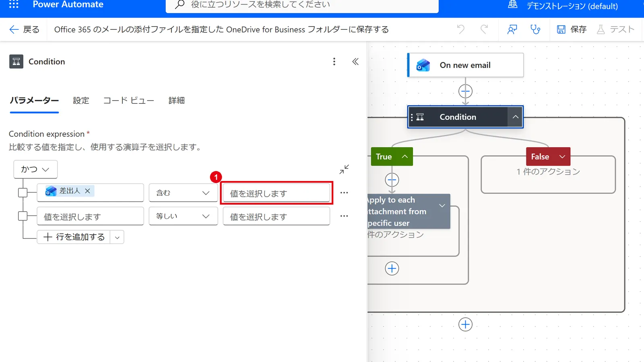Switch to the 設定 tab
The height and width of the screenshot is (362, 644).
tap(81, 101)
